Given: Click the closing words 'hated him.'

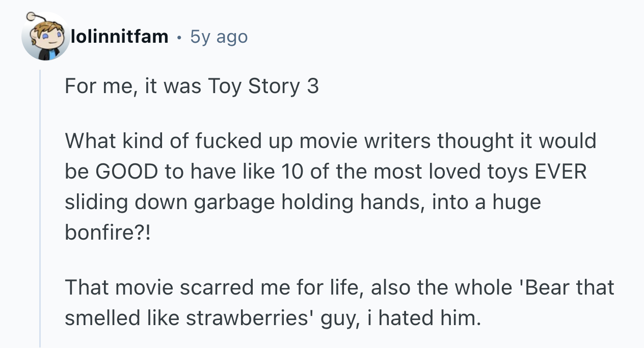Looking at the screenshot, I should tap(430, 318).
